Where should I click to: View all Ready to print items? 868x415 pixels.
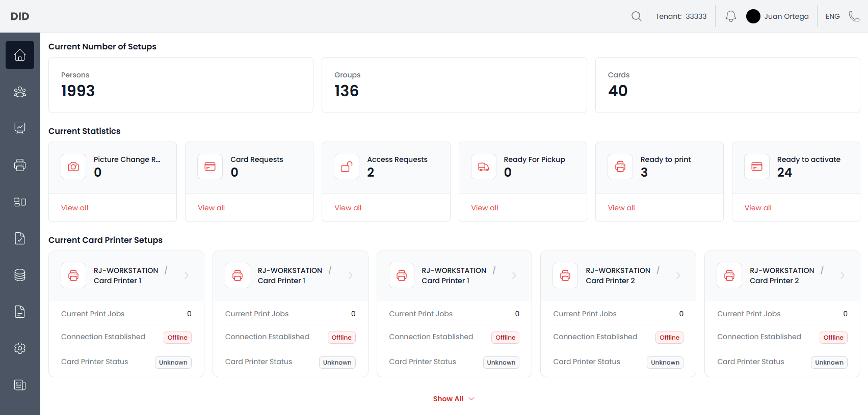click(621, 208)
